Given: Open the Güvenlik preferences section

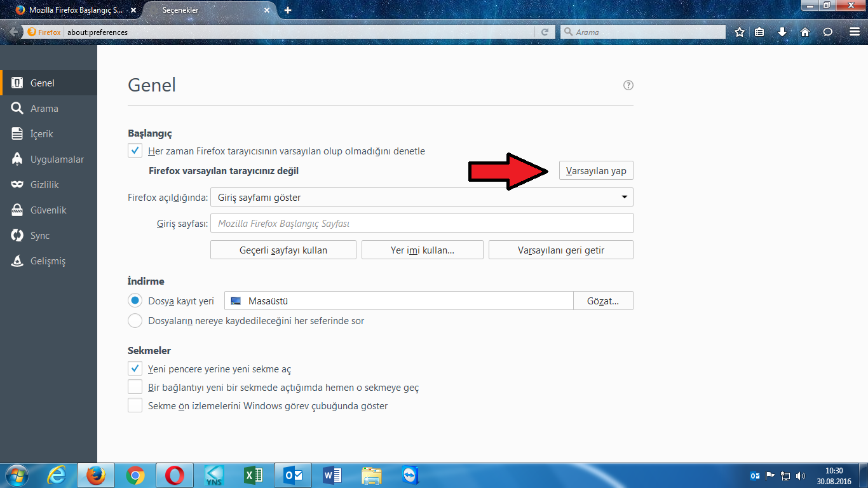Looking at the screenshot, I should (48, 210).
